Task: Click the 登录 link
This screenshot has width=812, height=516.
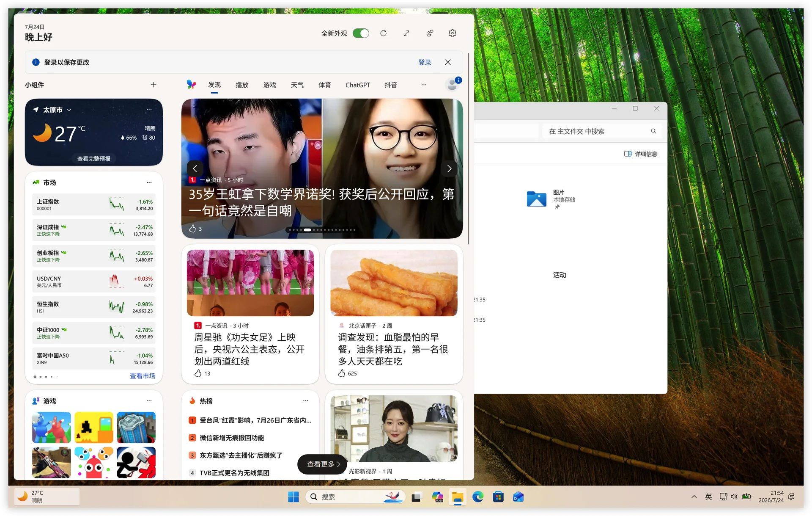Action: click(x=425, y=62)
